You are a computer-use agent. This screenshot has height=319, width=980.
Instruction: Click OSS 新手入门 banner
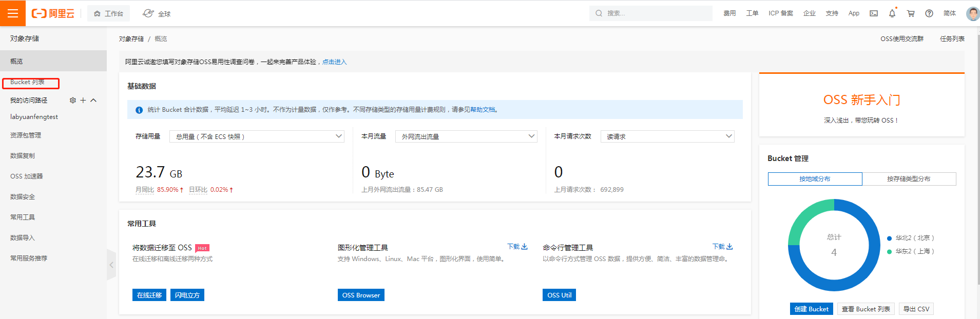tap(862, 105)
